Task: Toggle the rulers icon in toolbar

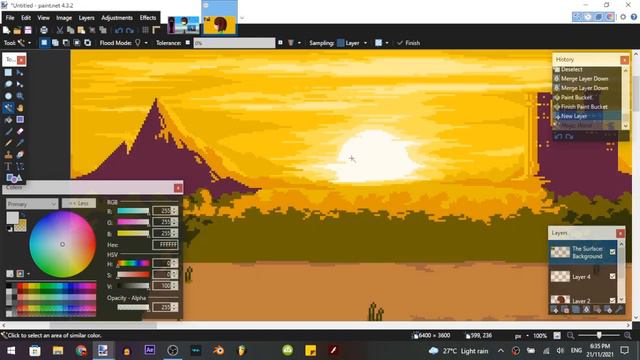Action: (156, 30)
